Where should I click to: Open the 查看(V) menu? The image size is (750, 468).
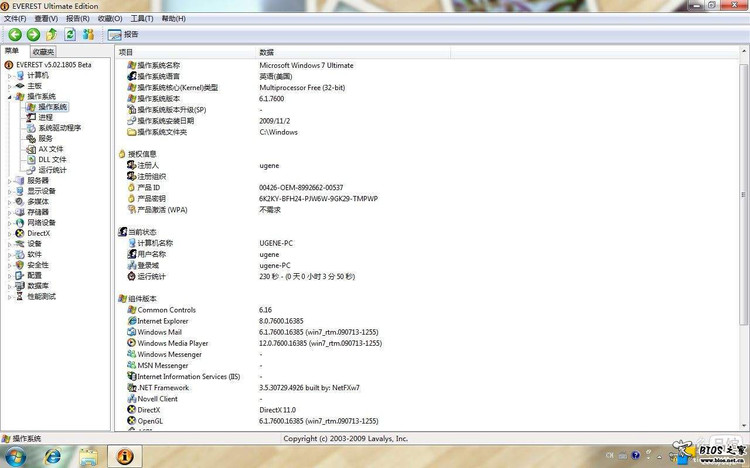pos(46,19)
